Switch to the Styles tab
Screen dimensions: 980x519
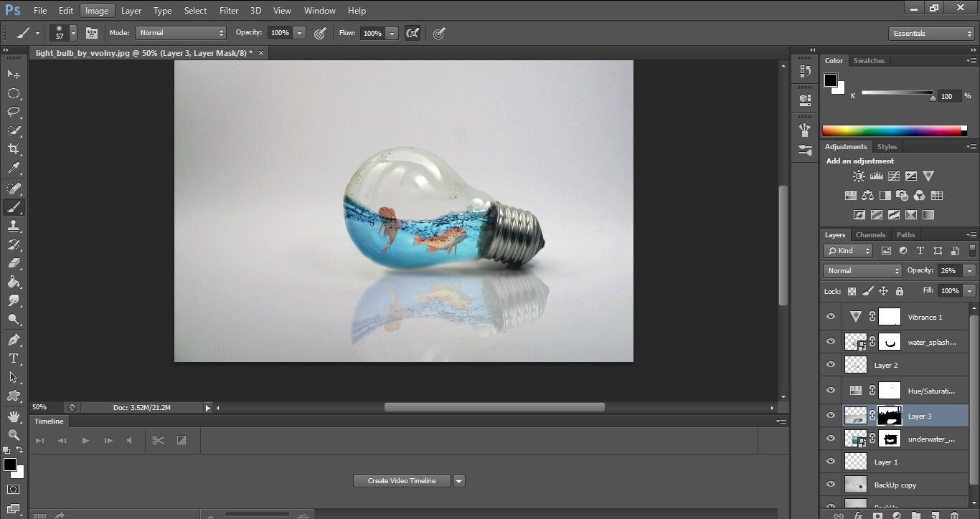tap(887, 147)
